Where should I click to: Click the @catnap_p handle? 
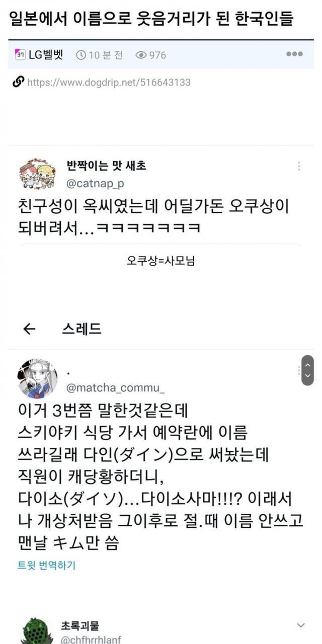pyautogui.click(x=95, y=184)
